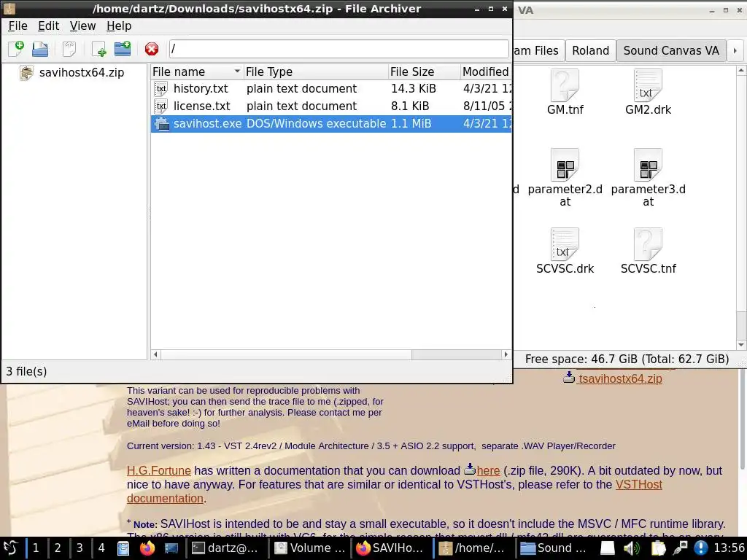This screenshot has width=747, height=560.
Task: Click the red Stop toolbar icon
Action: tap(152, 49)
